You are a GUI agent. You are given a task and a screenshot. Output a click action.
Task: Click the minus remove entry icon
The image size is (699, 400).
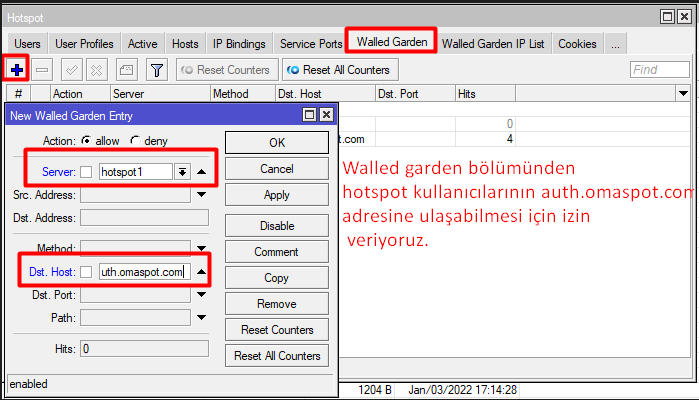click(42, 70)
